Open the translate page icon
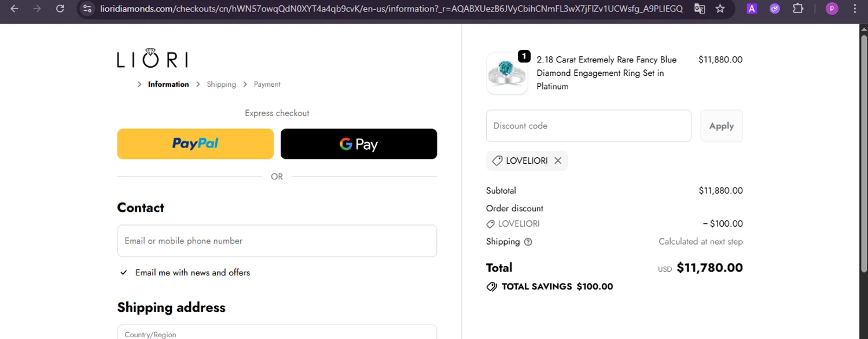This screenshot has width=868, height=339. click(700, 9)
